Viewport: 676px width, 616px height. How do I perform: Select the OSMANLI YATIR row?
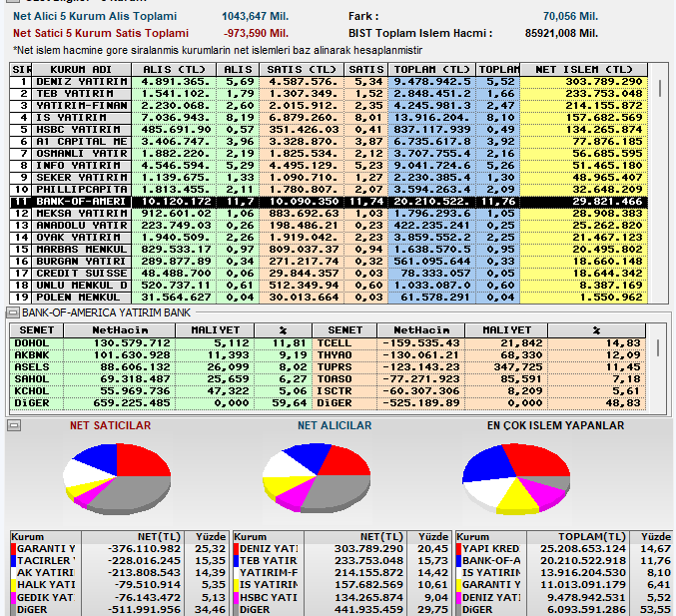coord(329,154)
